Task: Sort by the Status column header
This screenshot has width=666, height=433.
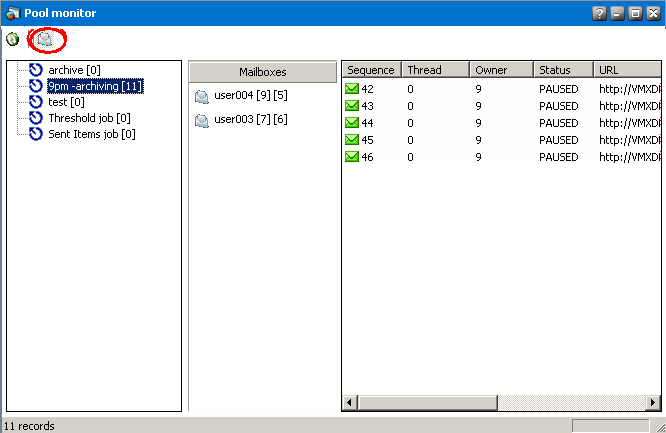Action: (x=564, y=70)
